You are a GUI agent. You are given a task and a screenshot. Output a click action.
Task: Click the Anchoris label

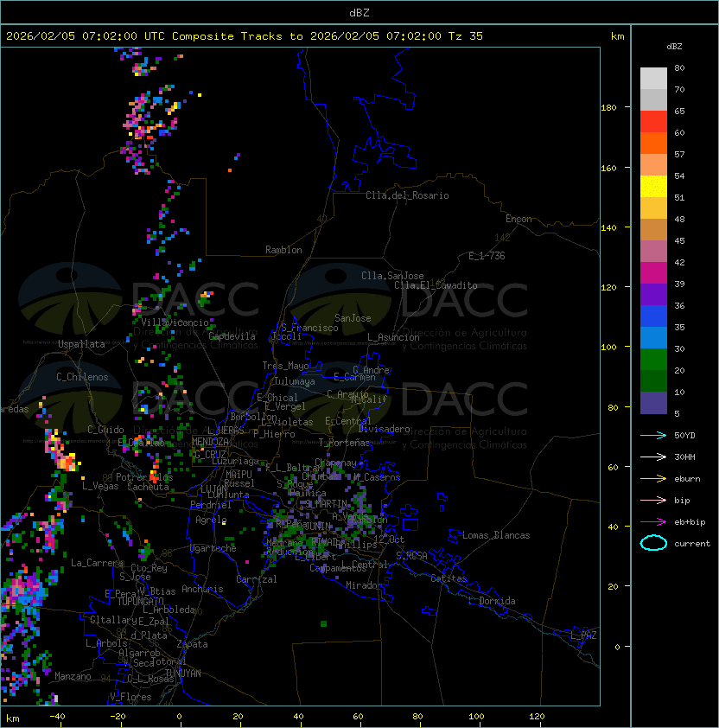202,589
